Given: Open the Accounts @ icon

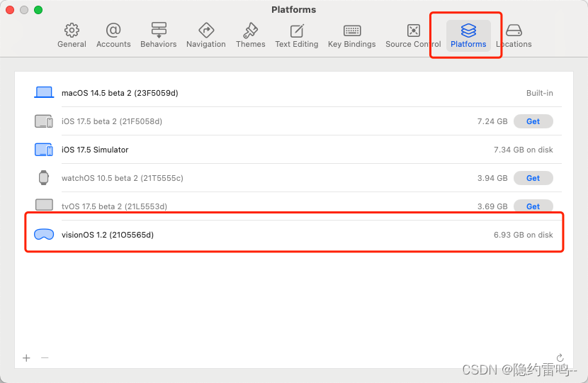Looking at the screenshot, I should click(113, 30).
